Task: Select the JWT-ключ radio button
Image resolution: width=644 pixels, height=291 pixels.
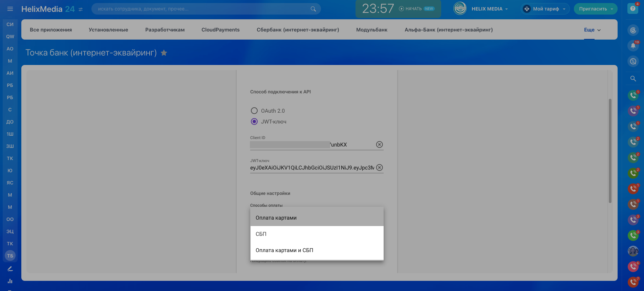Action: pyautogui.click(x=254, y=121)
